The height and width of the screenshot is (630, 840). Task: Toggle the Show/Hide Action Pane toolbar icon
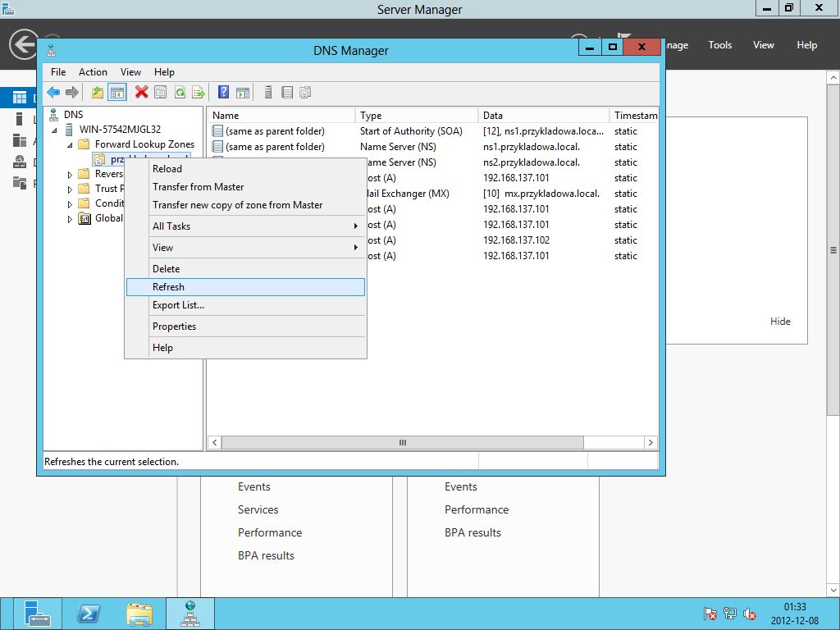click(243, 93)
